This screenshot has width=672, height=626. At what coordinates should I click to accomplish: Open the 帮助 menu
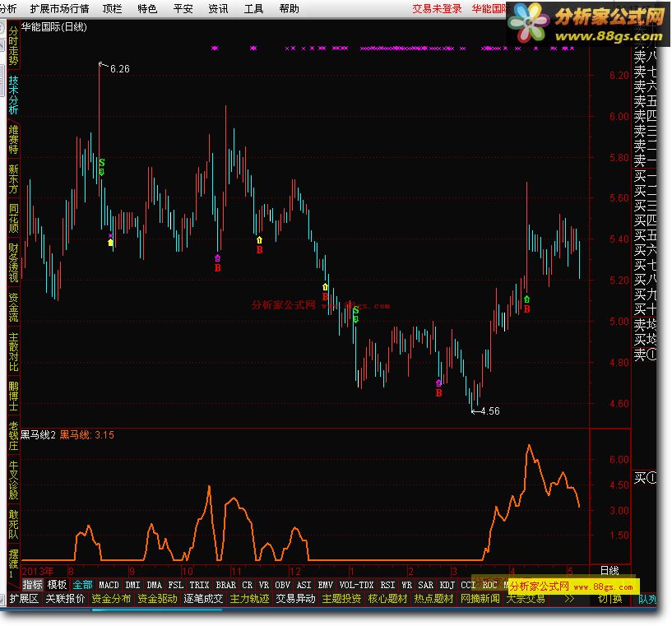(x=290, y=8)
